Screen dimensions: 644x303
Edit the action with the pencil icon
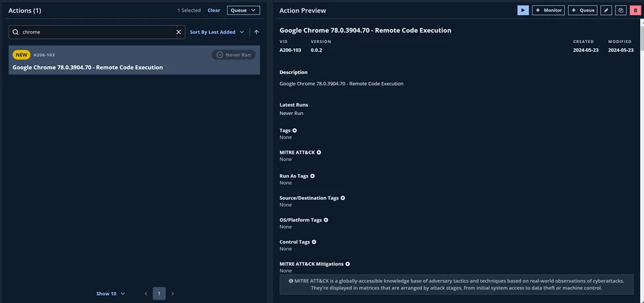pos(606,11)
